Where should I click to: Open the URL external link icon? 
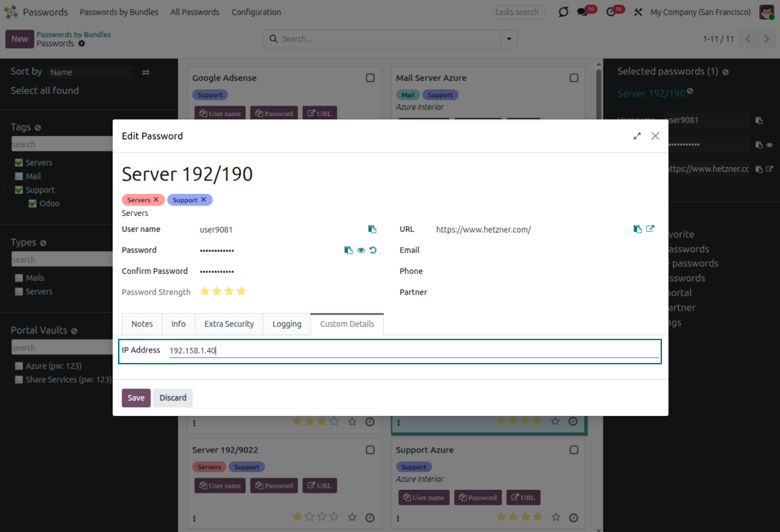(650, 229)
